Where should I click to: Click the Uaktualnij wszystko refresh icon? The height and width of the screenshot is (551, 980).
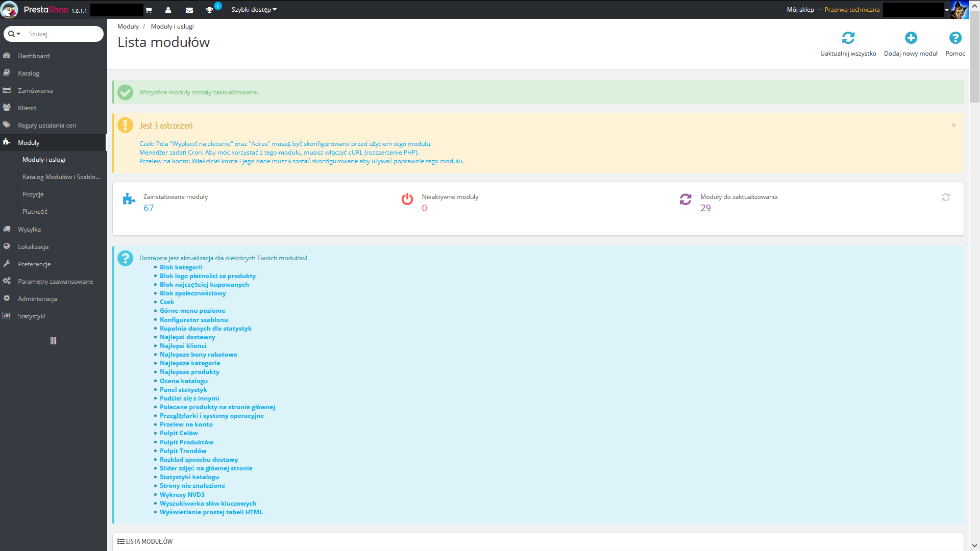(848, 38)
